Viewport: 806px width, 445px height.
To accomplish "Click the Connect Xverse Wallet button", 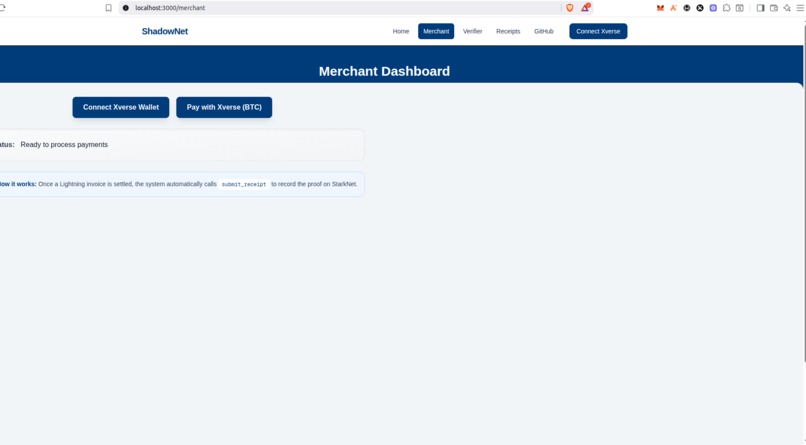I will pyautogui.click(x=121, y=107).
